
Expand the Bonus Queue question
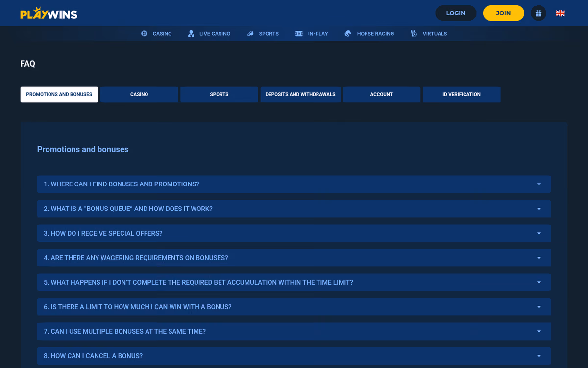click(x=294, y=209)
